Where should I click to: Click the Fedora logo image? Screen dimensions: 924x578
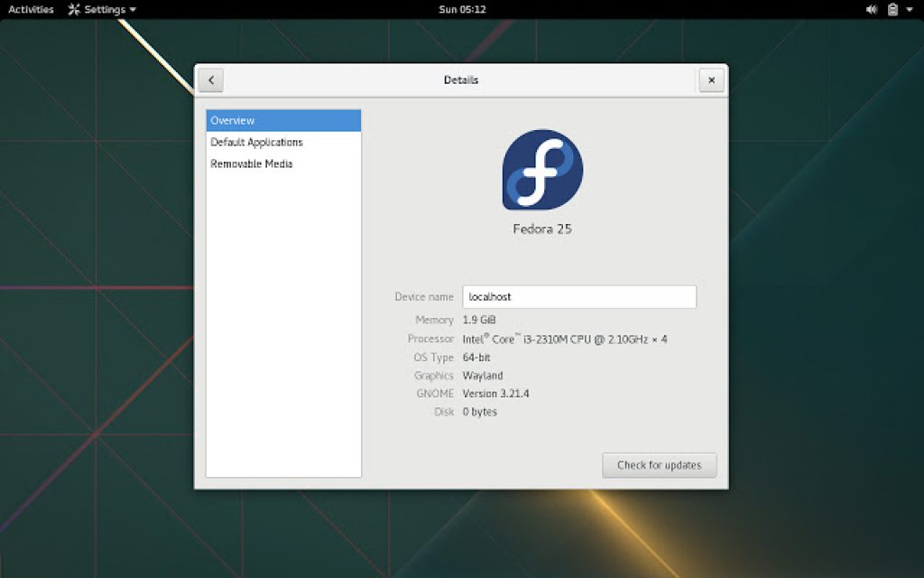[542, 170]
